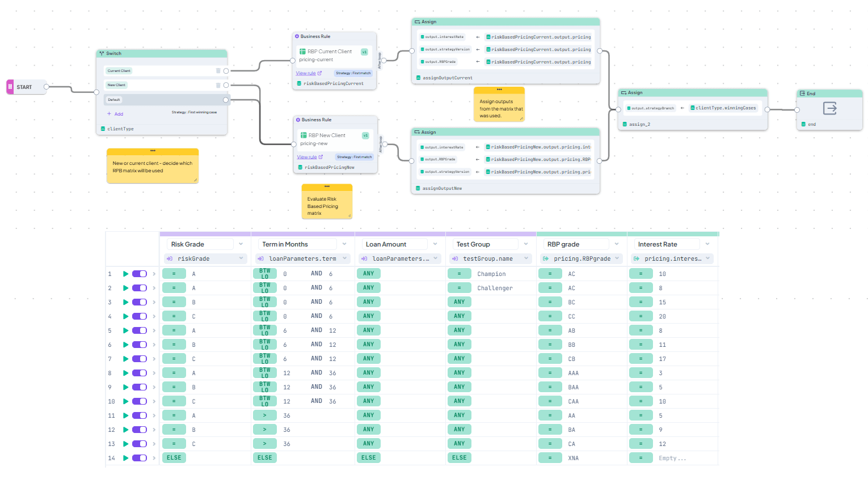Disable row 14 using its toggle
Viewport: 868px width, 484px height.
140,458
